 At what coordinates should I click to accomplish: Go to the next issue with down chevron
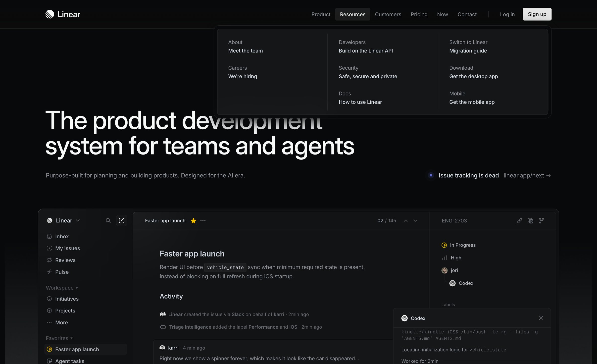(415, 221)
